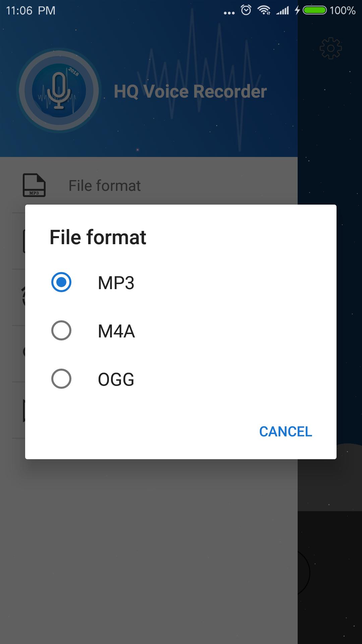Tap the cellular signal bars icon
Viewport: 362px width, 644px height.
click(x=283, y=11)
